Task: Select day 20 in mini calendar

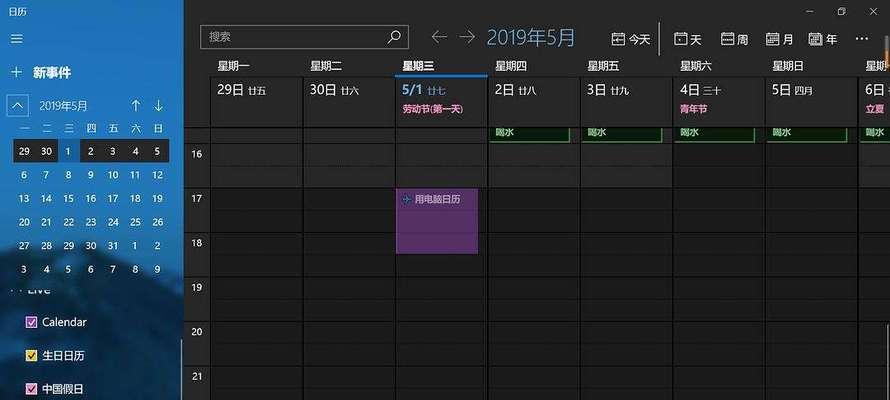Action: point(24,222)
